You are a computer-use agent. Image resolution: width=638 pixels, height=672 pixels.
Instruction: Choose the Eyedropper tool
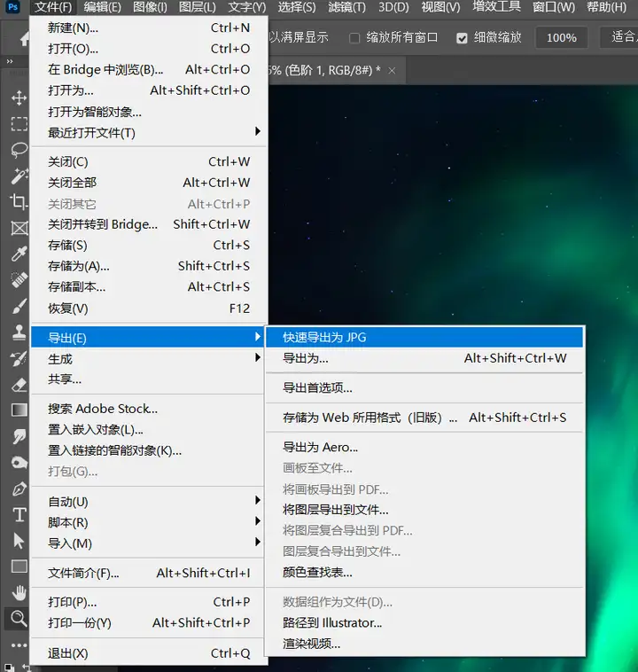(x=19, y=254)
